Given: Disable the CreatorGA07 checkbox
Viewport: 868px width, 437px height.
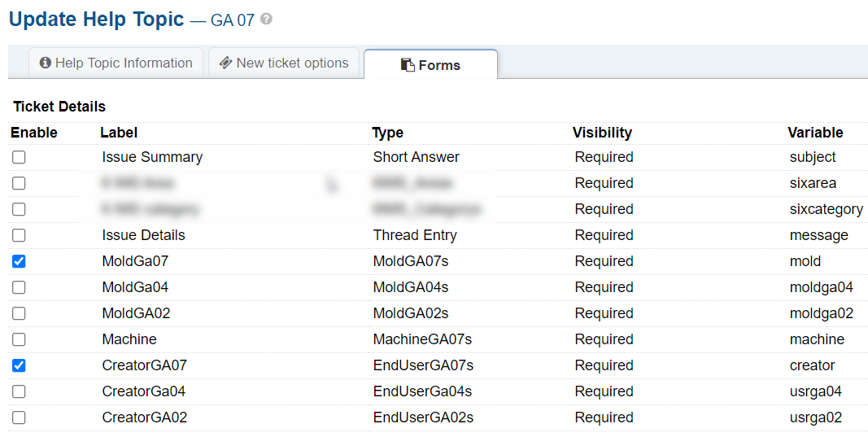Looking at the screenshot, I should pyautogui.click(x=19, y=365).
